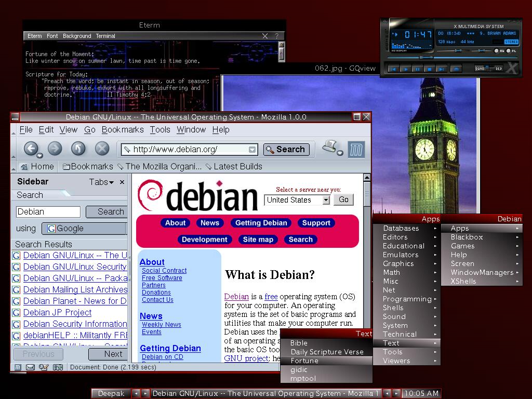Open the URL history dropdown arrow

[252, 150]
